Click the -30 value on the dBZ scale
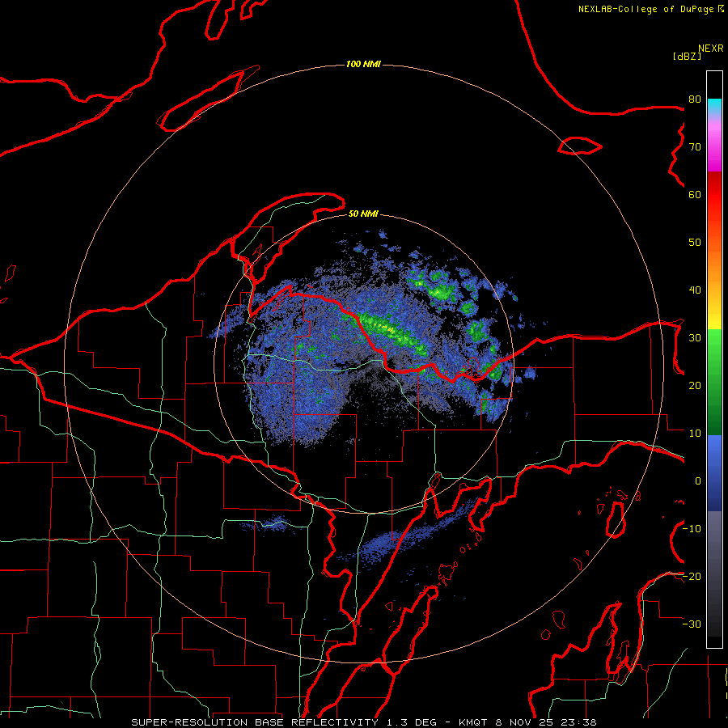 pos(692,624)
